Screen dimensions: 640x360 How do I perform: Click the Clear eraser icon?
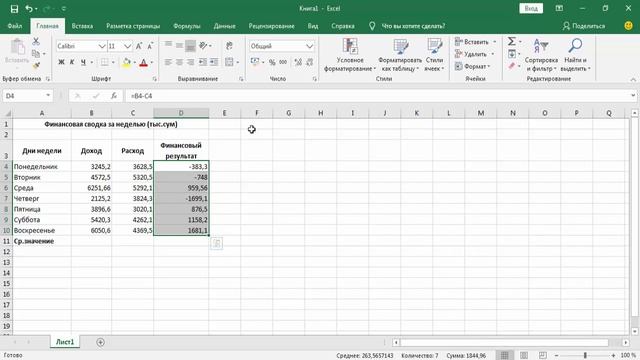512,66
